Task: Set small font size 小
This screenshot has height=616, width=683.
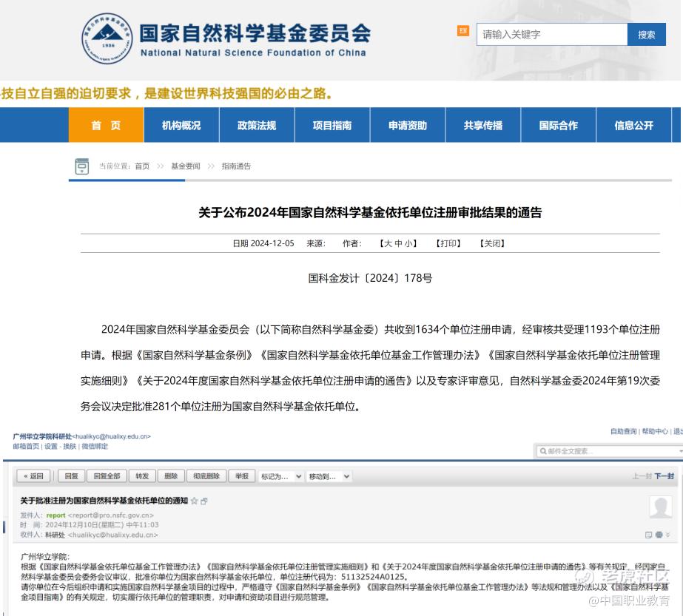Action: pyautogui.click(x=408, y=243)
